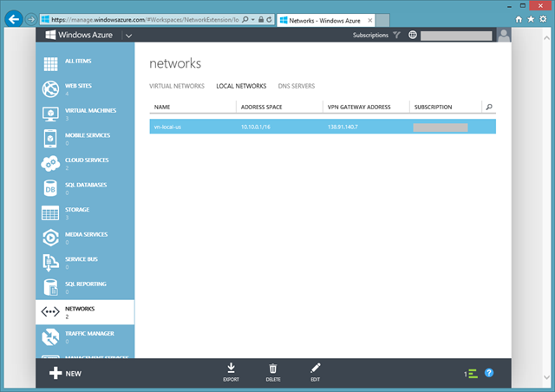Click the browser back arrow button
Image resolution: width=555 pixels, height=392 pixels.
(14, 19)
